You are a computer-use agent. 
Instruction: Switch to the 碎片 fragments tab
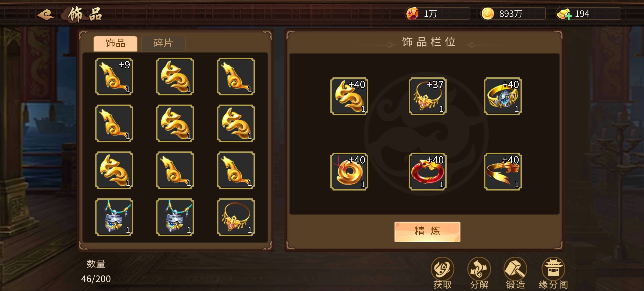point(163,43)
